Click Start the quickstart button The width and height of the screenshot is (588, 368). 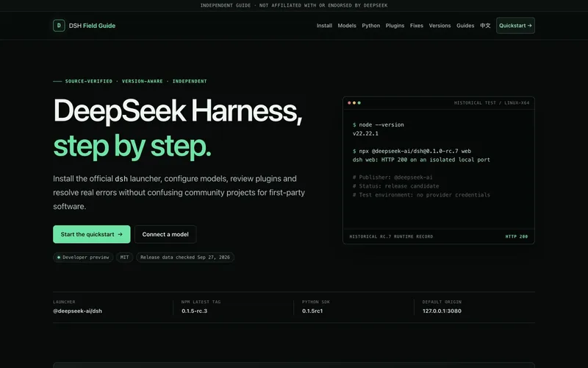click(91, 234)
